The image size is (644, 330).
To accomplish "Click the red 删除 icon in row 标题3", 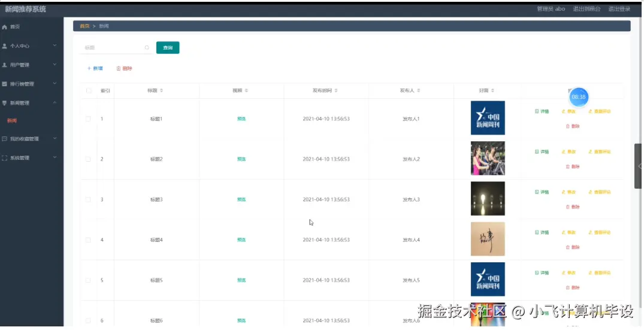I will tap(567, 207).
